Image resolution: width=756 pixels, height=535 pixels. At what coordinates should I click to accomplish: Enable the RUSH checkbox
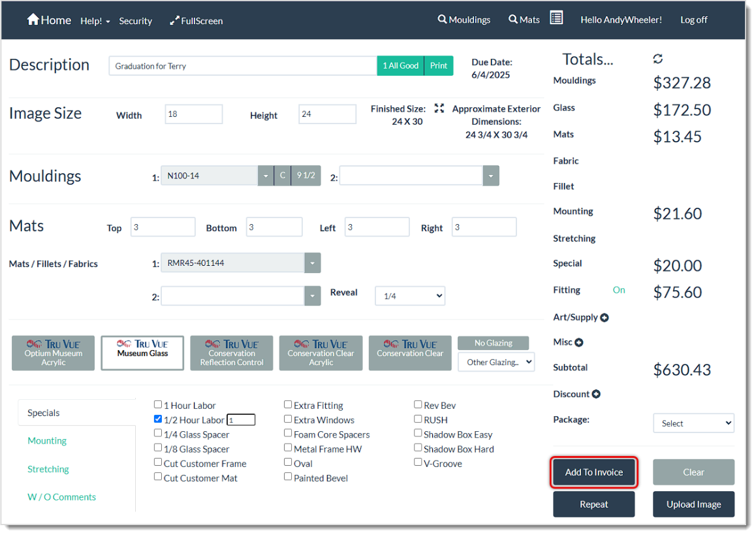[418, 419]
